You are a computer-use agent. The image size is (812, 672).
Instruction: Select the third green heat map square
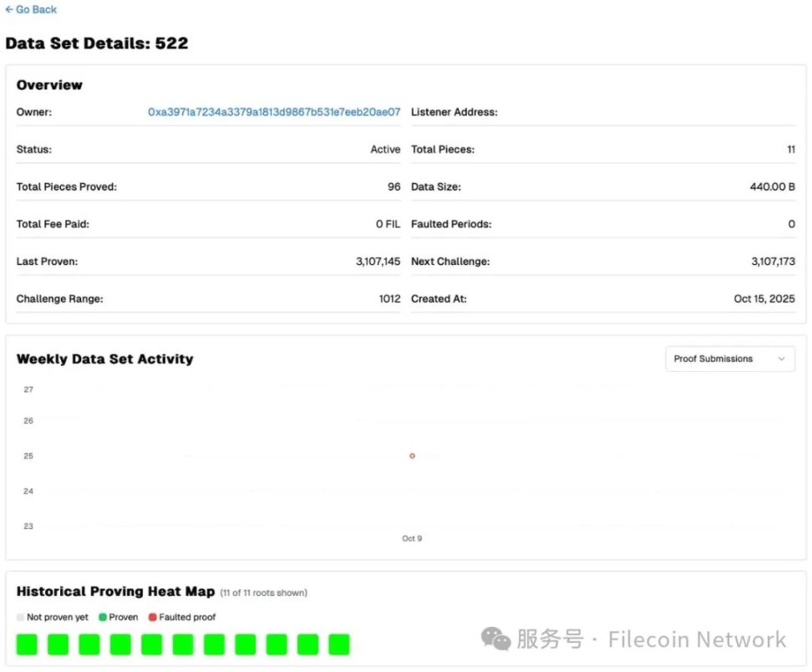click(x=89, y=644)
